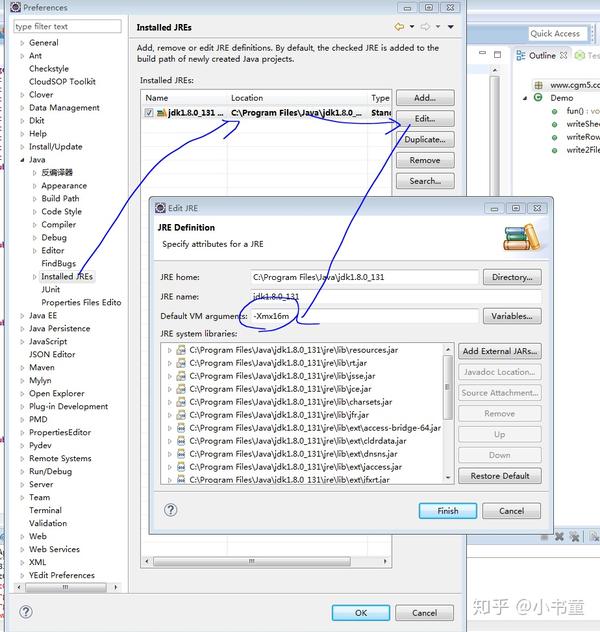This screenshot has height=632, width=600.
Task: Click the type filter text box
Action: 67,27
